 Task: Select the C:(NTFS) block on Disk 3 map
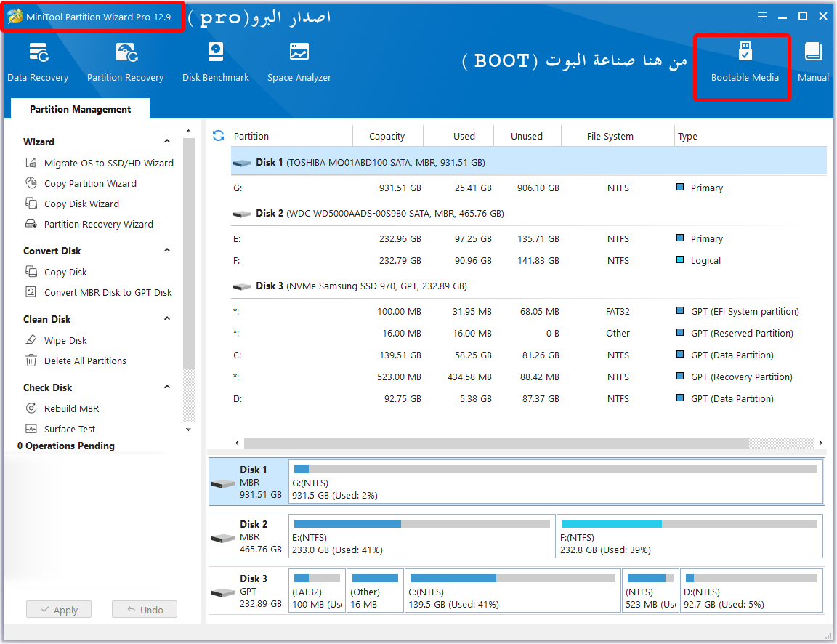pyautogui.click(x=513, y=591)
